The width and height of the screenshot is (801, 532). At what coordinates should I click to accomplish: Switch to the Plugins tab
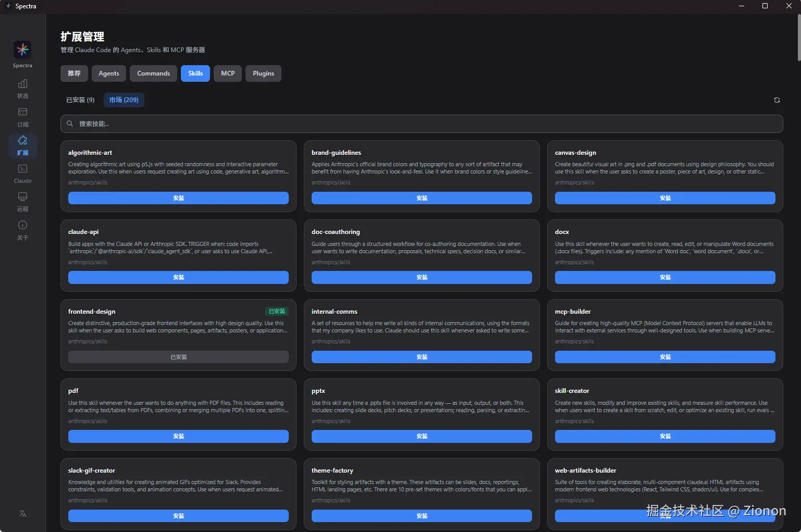click(x=263, y=73)
